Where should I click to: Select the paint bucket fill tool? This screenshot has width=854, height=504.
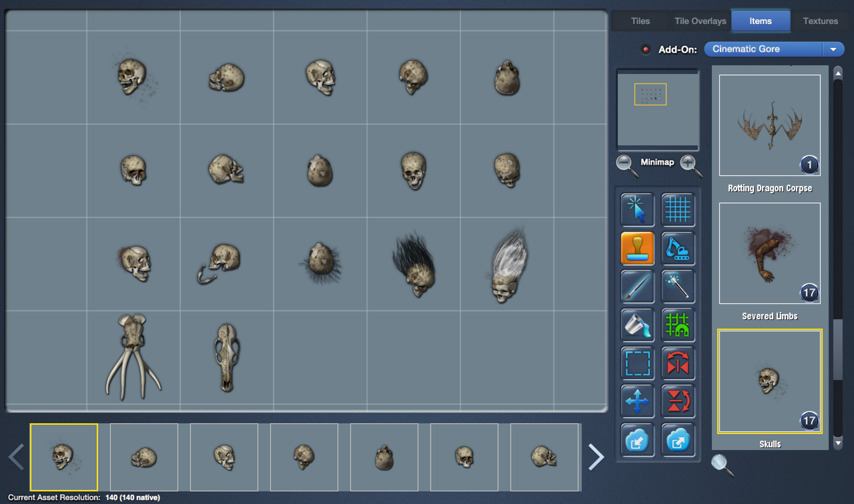coord(637,325)
